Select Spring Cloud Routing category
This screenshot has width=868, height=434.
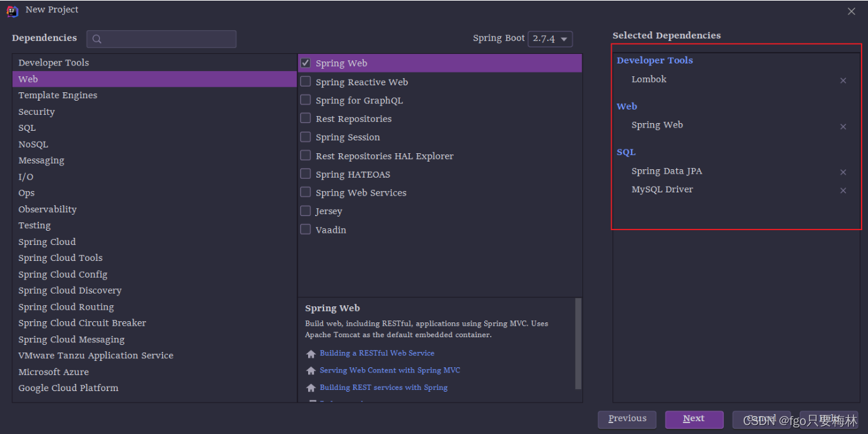154,307
